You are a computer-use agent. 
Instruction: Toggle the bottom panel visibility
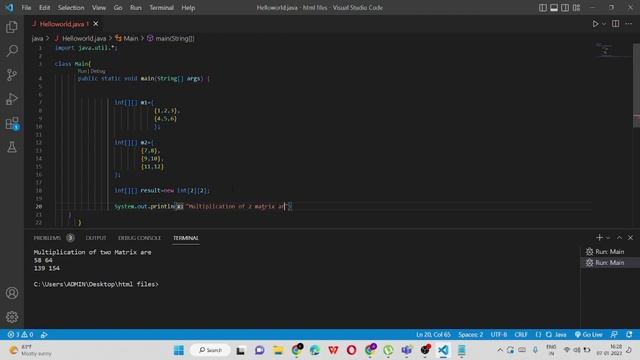[554, 7]
